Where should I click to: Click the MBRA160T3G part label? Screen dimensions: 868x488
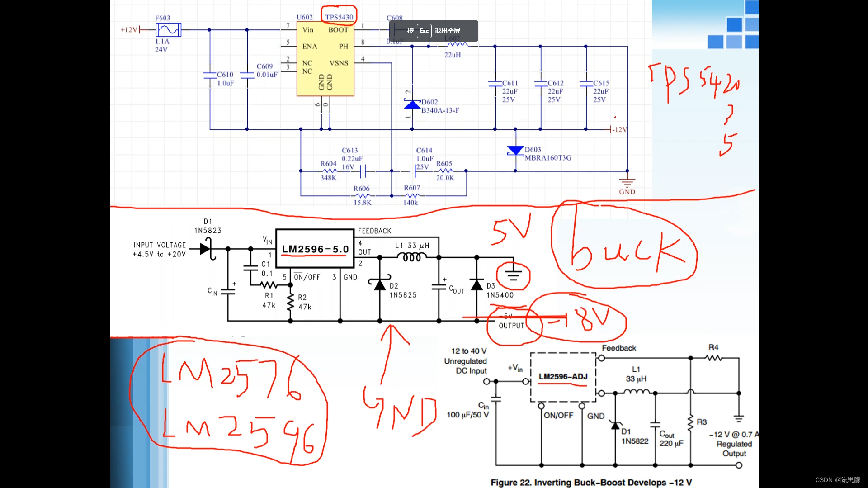548,158
